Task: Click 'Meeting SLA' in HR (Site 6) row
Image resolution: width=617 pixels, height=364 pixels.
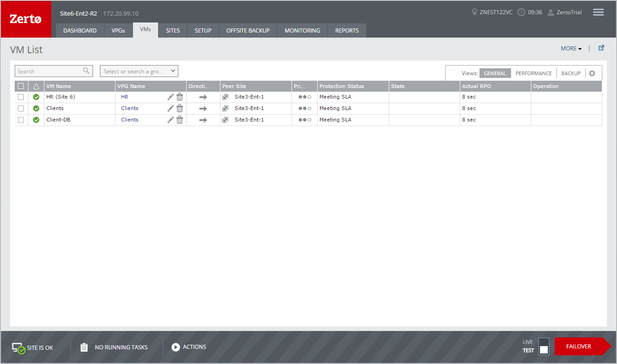Action: coord(336,97)
